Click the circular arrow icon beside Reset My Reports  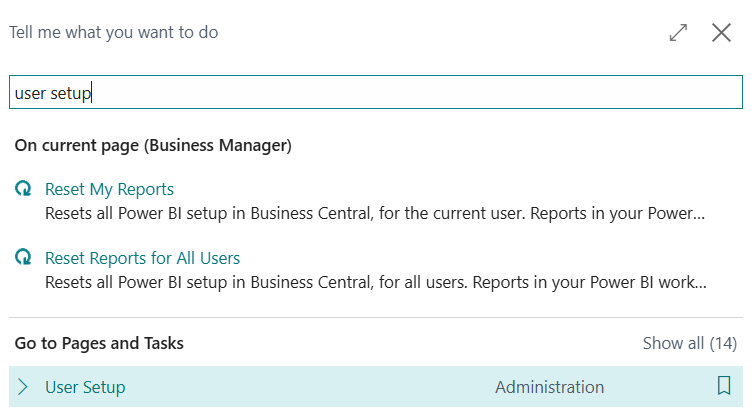point(23,189)
